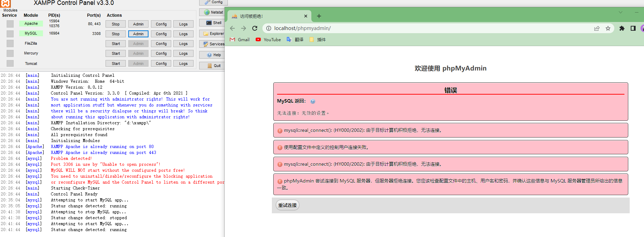Open Mercury Logs menu
This screenshot has width=644, height=237.
click(x=183, y=53)
